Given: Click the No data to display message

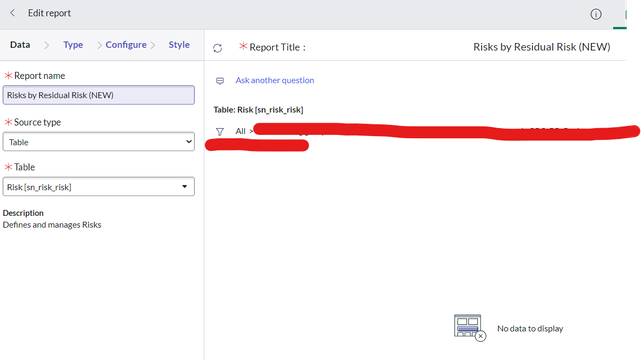Looking at the screenshot, I should 530,329.
